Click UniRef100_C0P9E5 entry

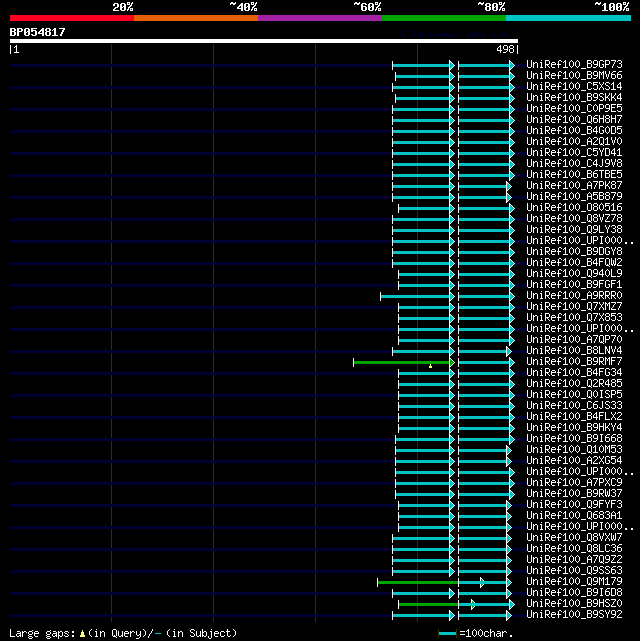(x=574, y=109)
